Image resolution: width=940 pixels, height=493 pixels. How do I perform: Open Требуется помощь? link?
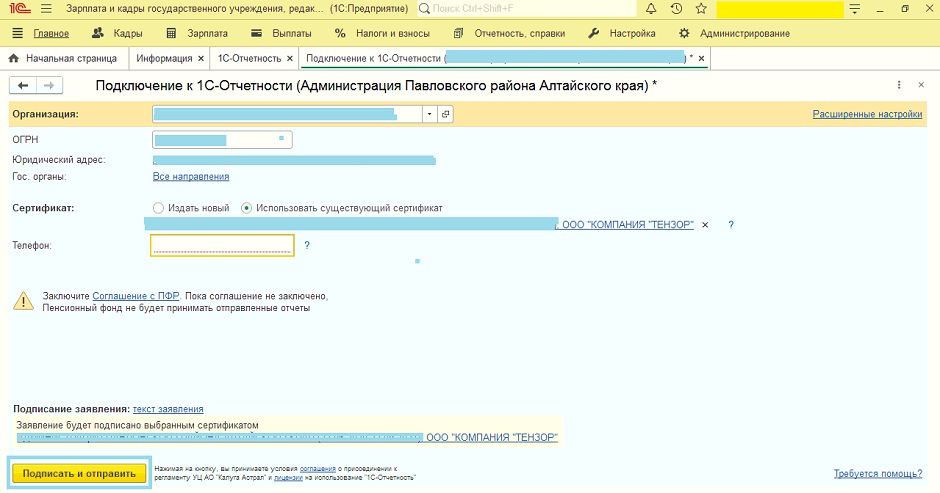(x=878, y=473)
